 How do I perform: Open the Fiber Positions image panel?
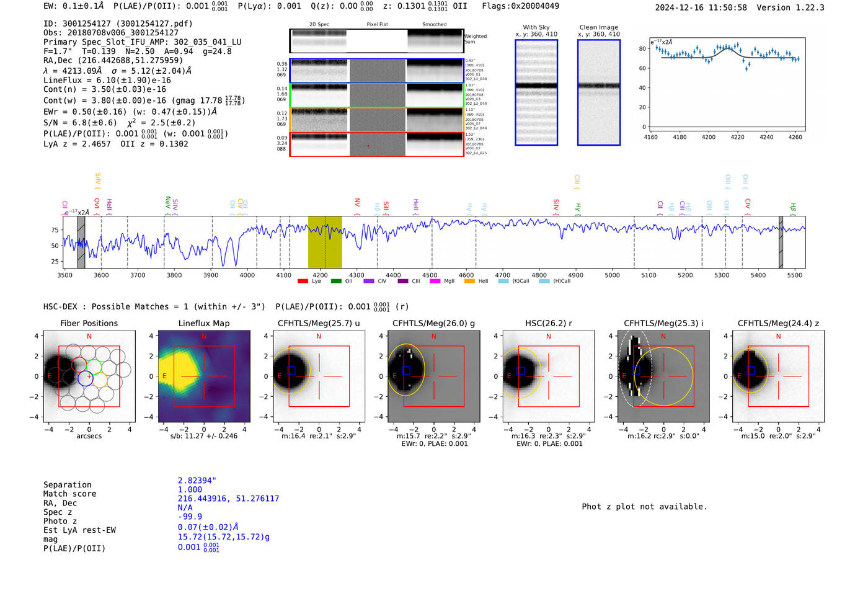point(89,376)
